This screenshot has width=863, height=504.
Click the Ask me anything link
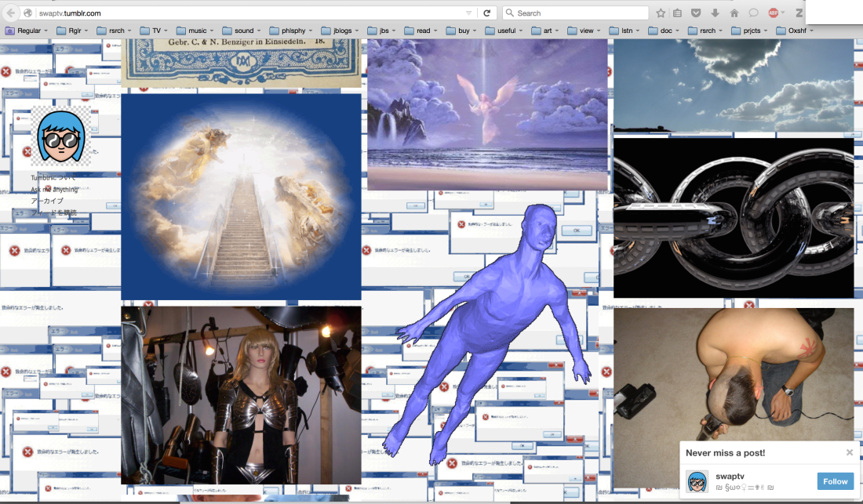[x=54, y=190]
